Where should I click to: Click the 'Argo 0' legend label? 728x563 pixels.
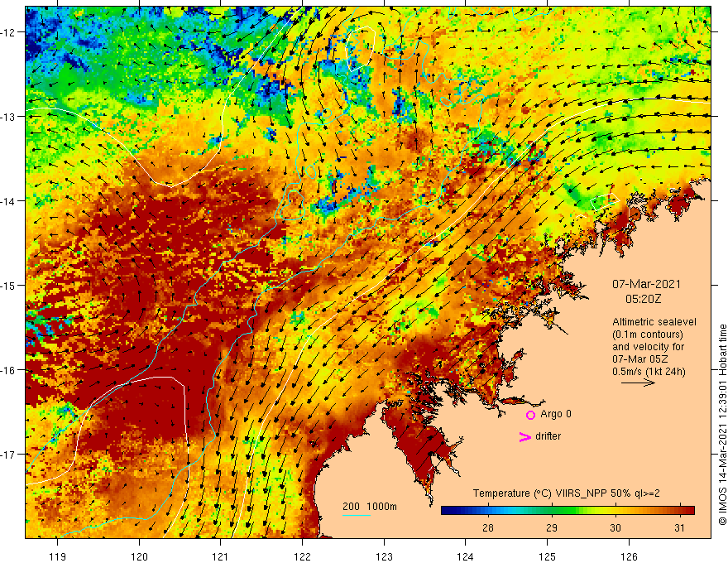tap(556, 414)
